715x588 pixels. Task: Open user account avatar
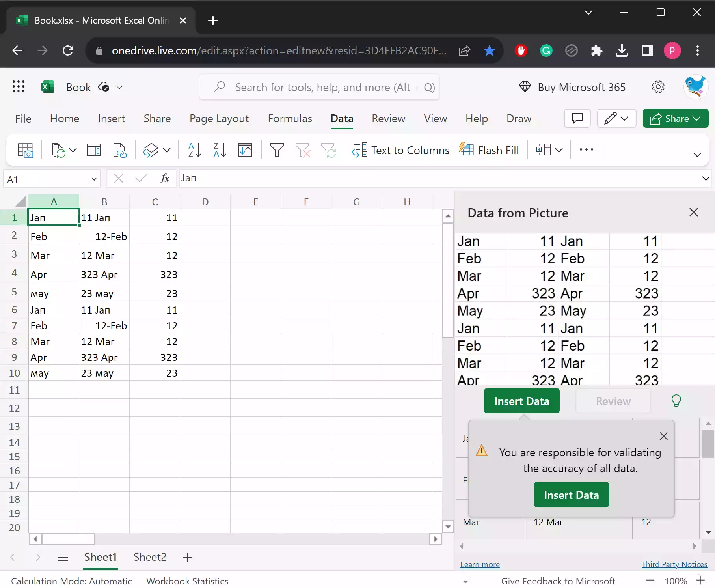[695, 87]
